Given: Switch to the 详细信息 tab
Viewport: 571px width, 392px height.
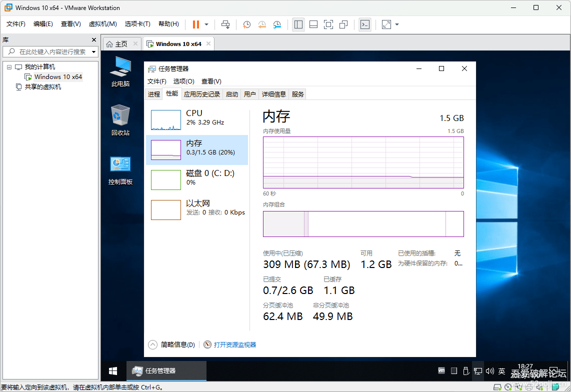Looking at the screenshot, I should pos(274,94).
